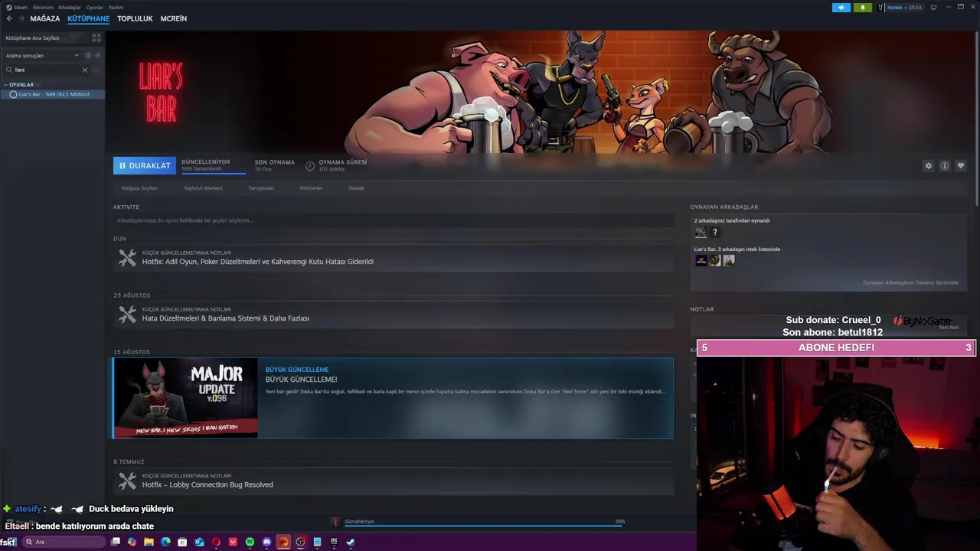Clear the 'liars' search text

tap(85, 70)
